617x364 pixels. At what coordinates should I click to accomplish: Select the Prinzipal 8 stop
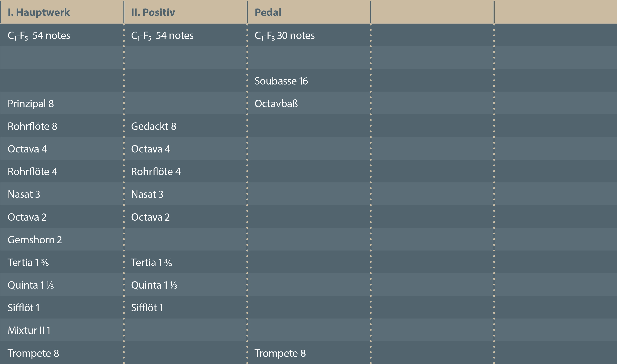pyautogui.click(x=31, y=103)
